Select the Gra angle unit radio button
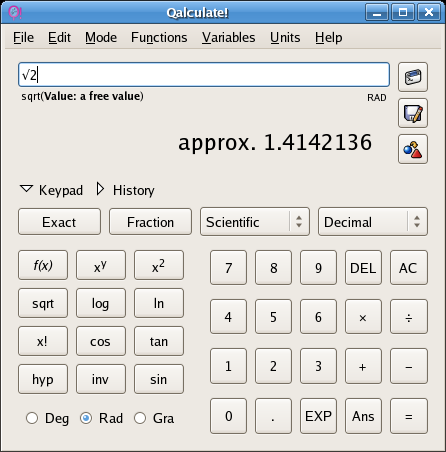This screenshot has width=446, height=452. (x=140, y=418)
